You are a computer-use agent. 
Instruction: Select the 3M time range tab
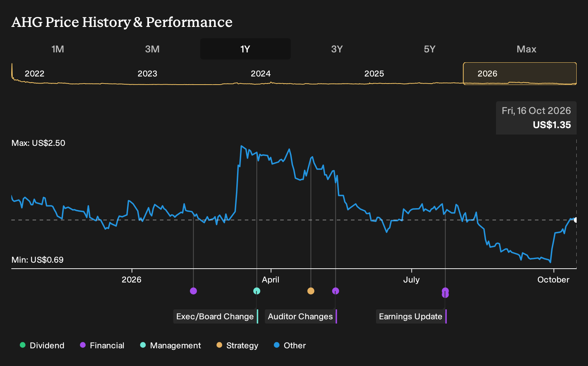pyautogui.click(x=152, y=49)
